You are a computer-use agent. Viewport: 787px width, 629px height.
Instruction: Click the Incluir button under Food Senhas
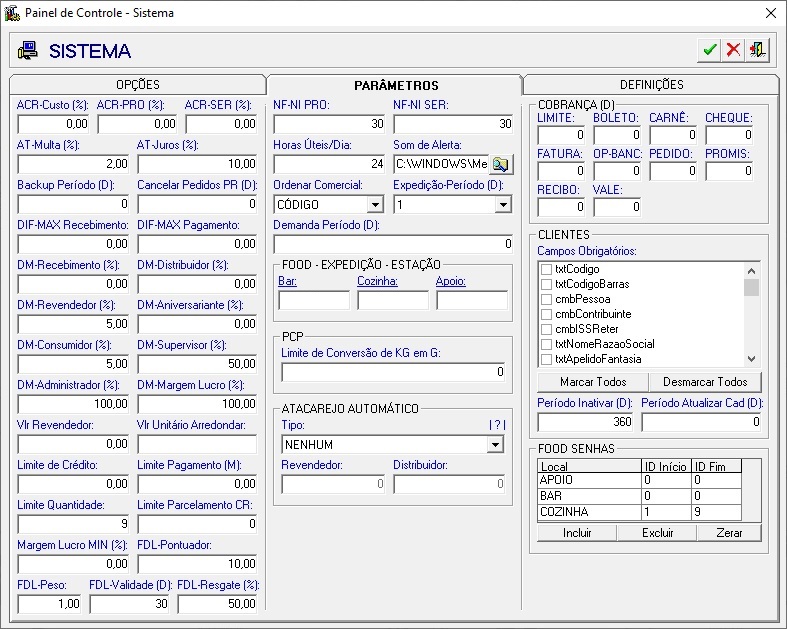point(577,533)
